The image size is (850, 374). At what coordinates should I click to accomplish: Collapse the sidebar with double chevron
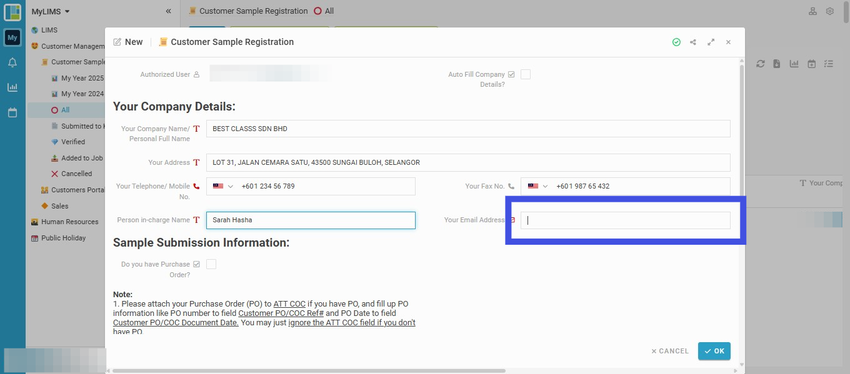coord(168,11)
